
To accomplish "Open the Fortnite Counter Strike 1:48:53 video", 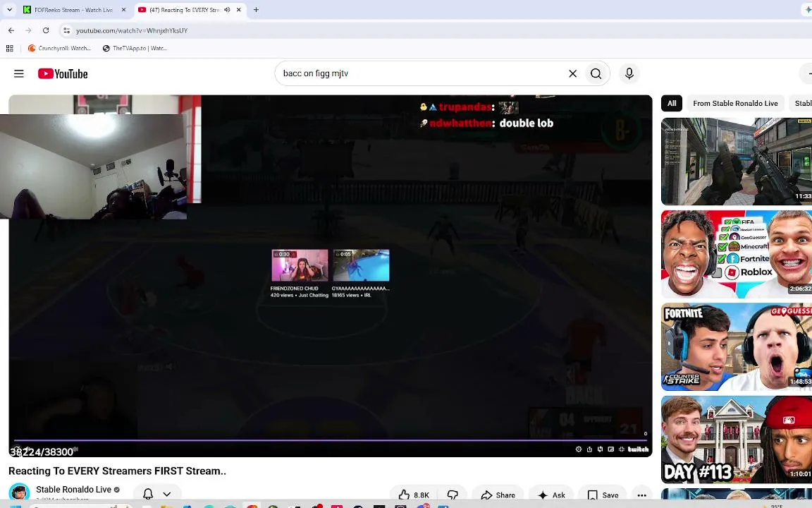I will [737, 347].
